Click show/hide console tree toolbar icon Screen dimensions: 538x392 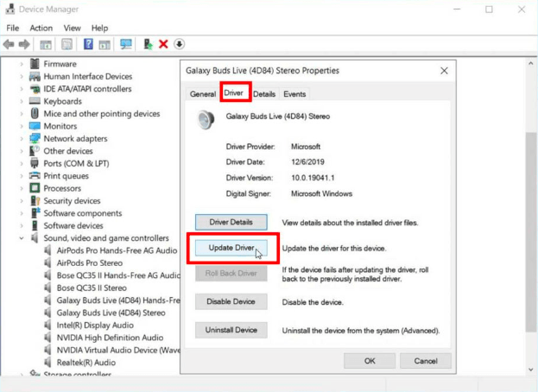coord(46,45)
